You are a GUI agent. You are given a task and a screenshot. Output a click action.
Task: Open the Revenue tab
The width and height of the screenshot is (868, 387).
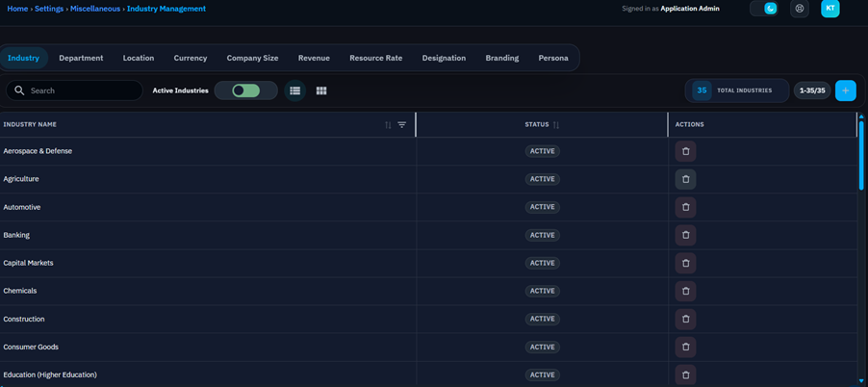(x=314, y=58)
